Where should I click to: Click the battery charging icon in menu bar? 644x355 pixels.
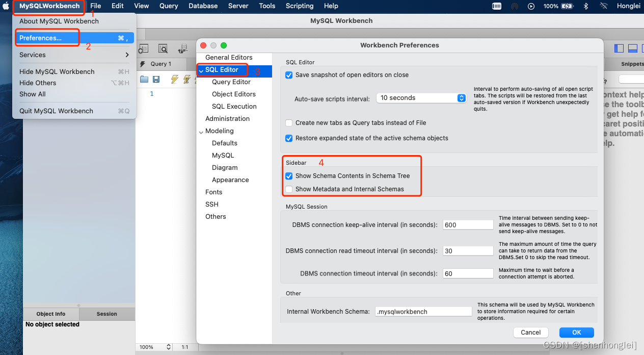pos(568,6)
